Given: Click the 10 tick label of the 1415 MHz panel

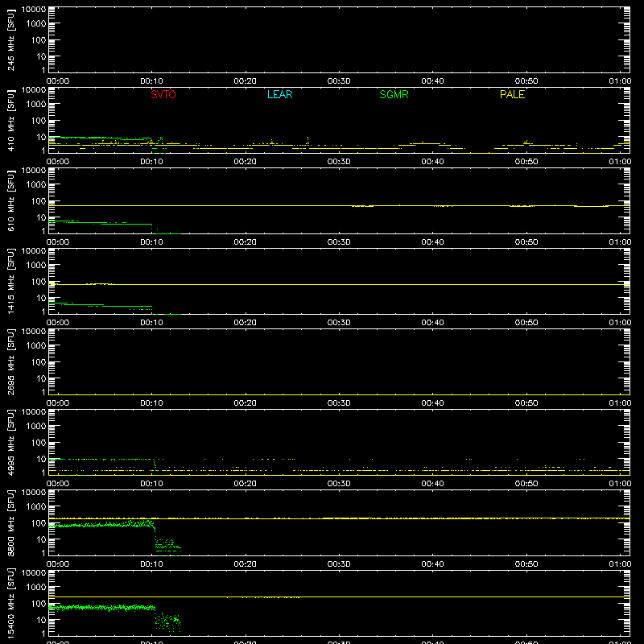Looking at the screenshot, I should [x=41, y=298].
